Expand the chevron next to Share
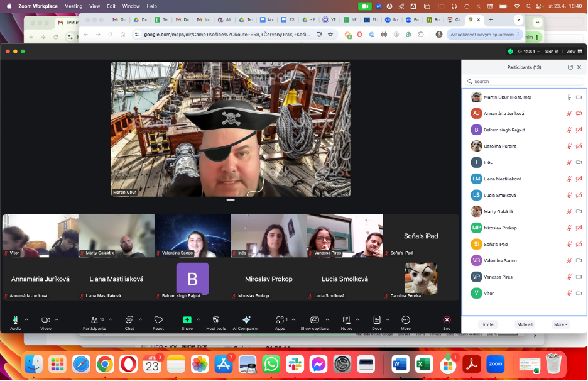The width and height of the screenshot is (588, 381). click(198, 320)
